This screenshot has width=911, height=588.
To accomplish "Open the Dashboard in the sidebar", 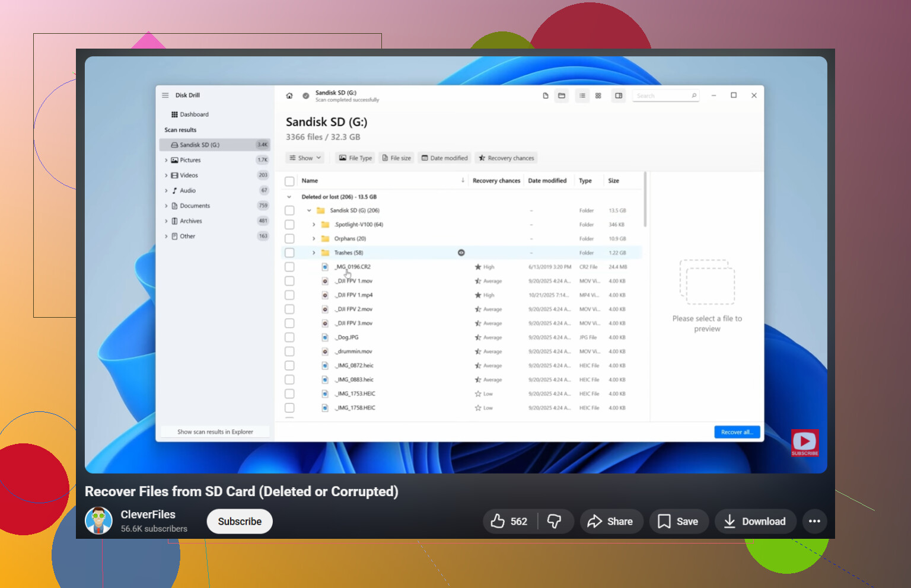I will (x=190, y=114).
